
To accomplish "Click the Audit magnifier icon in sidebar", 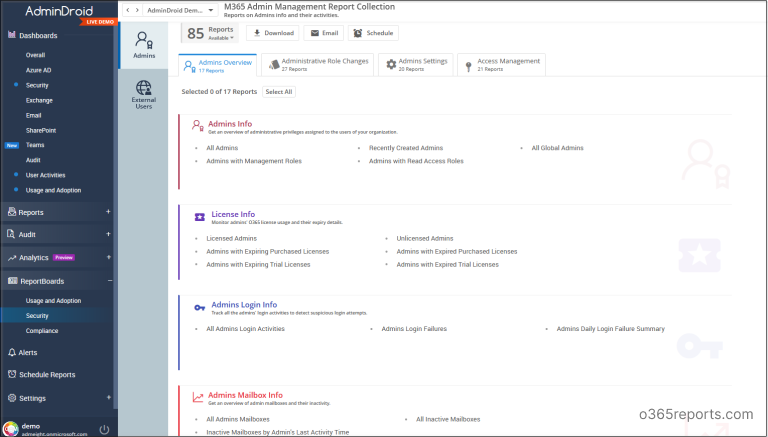I will (x=11, y=234).
